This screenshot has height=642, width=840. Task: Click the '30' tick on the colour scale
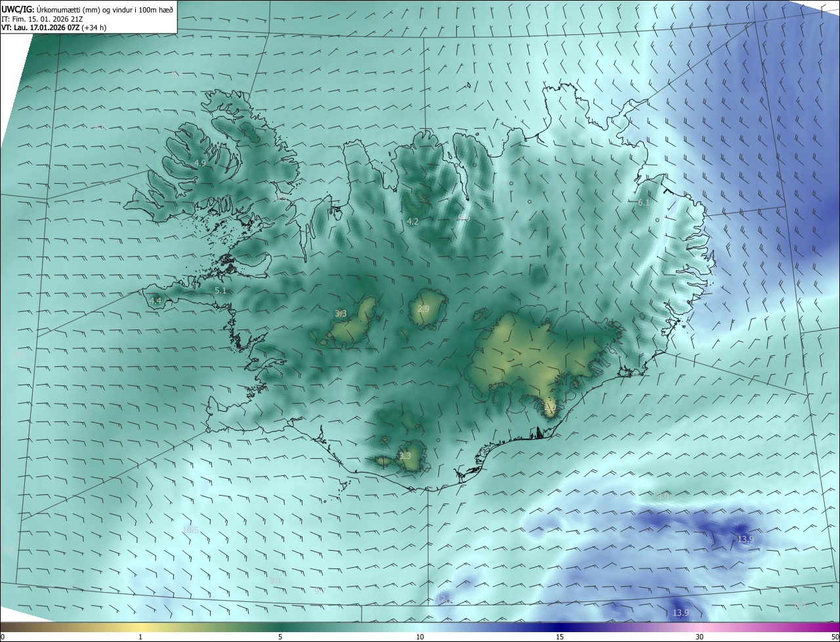[x=700, y=637]
